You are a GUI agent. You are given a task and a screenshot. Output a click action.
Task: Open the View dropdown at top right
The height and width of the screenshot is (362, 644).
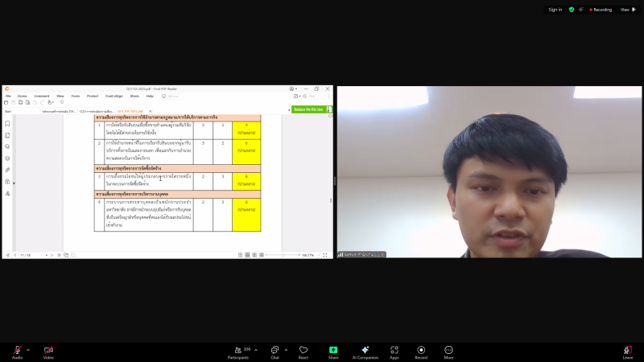[x=625, y=10]
